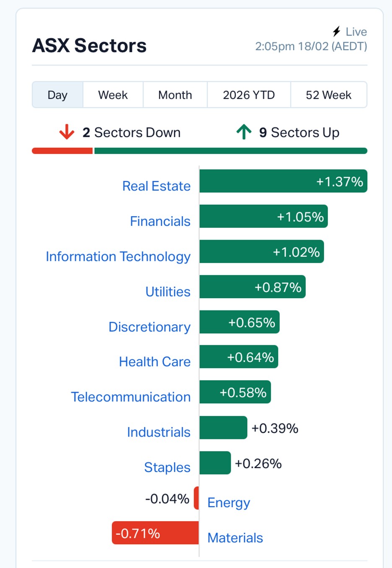Open the Real Estate sector link
This screenshot has height=568, width=392.
[x=156, y=186]
